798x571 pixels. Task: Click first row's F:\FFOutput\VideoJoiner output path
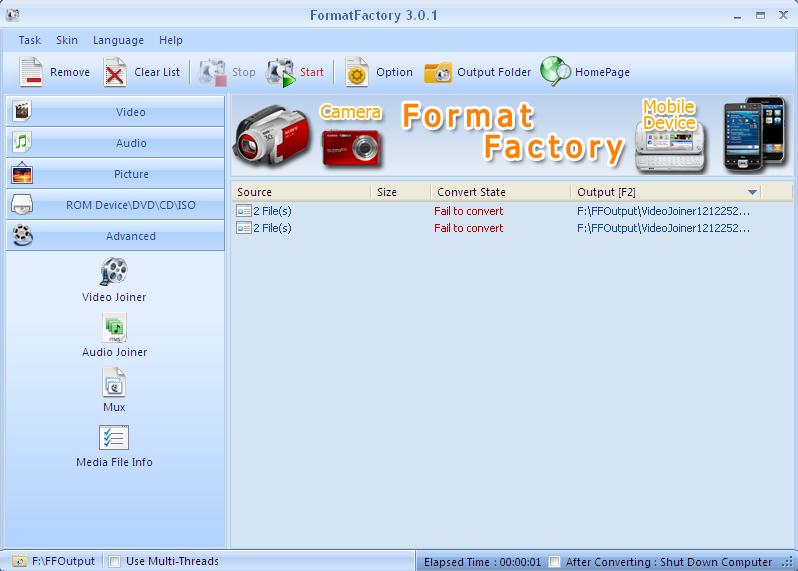pyautogui.click(x=663, y=211)
